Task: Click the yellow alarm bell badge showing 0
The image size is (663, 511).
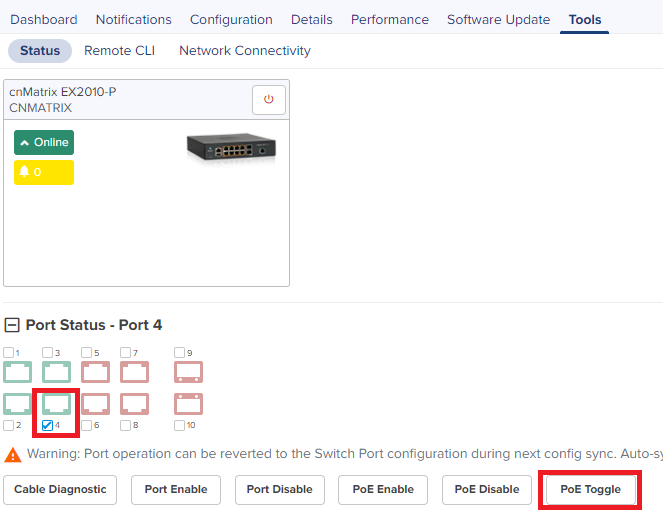Action: 44,172
